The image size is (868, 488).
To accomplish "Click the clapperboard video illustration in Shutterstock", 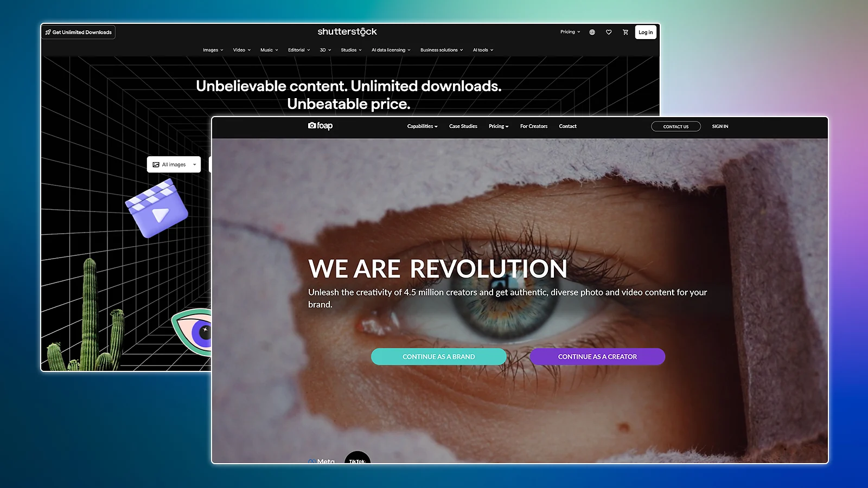I will tap(157, 209).
